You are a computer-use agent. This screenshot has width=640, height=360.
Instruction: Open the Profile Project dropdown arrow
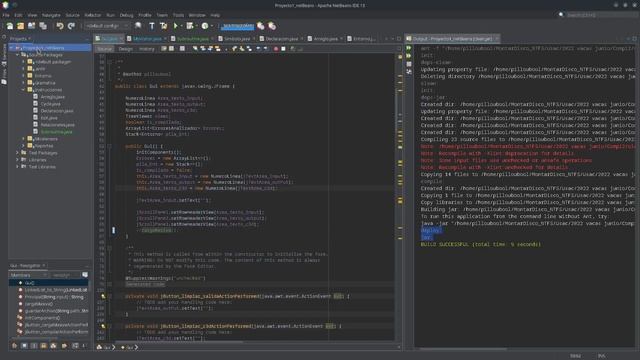212,26
